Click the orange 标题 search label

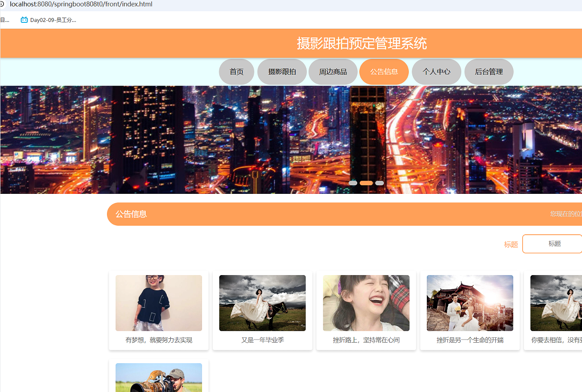click(x=511, y=244)
